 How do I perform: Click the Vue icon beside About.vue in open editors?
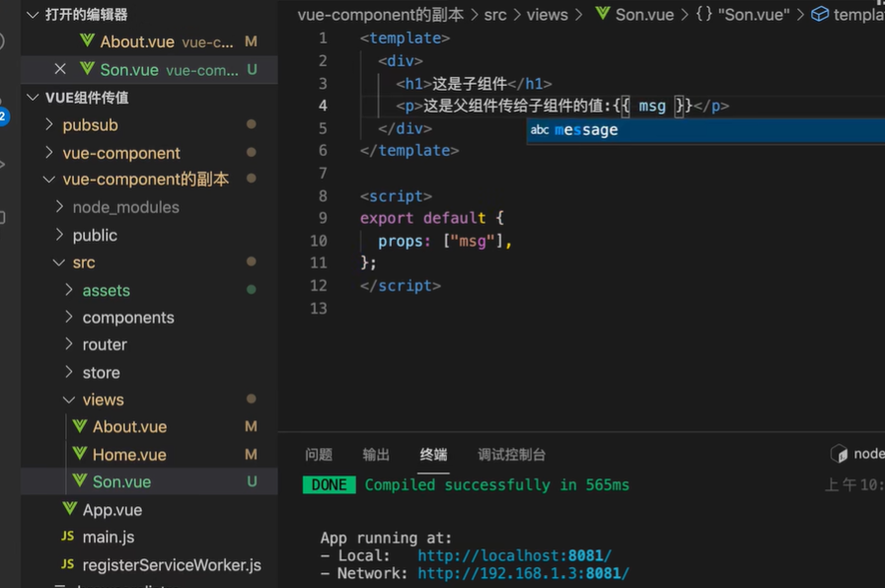coord(87,40)
